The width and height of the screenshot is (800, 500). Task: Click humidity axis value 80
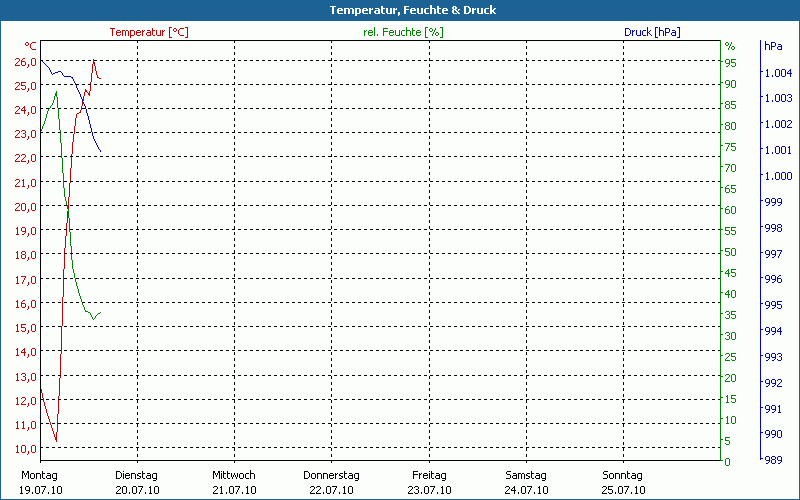[x=731, y=126]
